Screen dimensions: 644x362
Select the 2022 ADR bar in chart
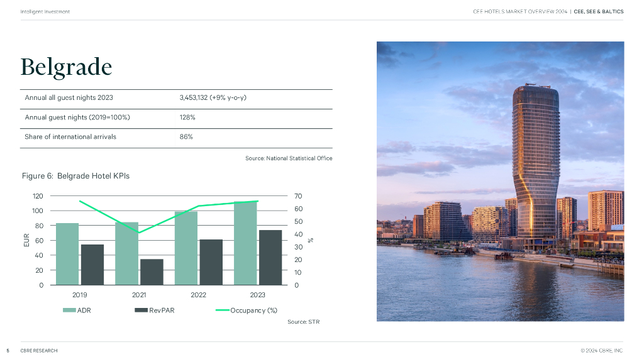(x=186, y=248)
